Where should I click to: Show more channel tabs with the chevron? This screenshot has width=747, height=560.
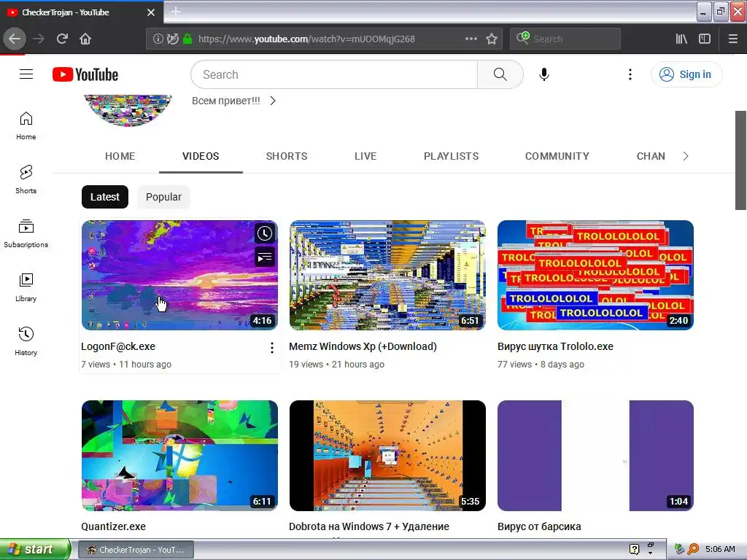tap(686, 156)
